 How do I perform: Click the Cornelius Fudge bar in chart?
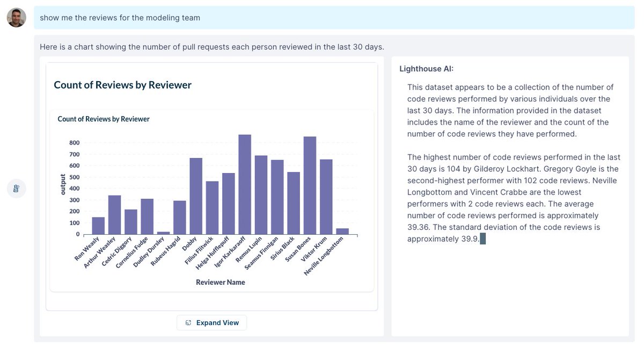pos(147,217)
